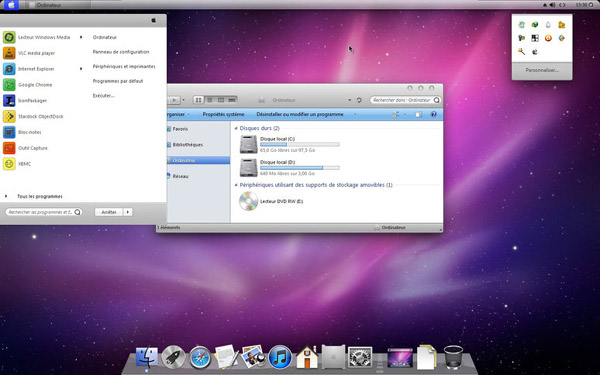Open Bloc-notes from start menu
Image resolution: width=600 pixels, height=375 pixels.
(x=22, y=132)
